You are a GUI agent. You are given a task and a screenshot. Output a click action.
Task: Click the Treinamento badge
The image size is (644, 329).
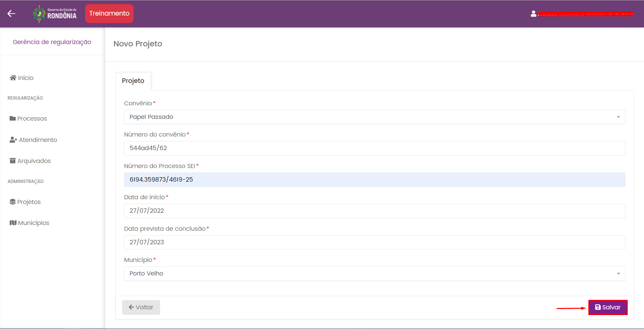pos(109,14)
